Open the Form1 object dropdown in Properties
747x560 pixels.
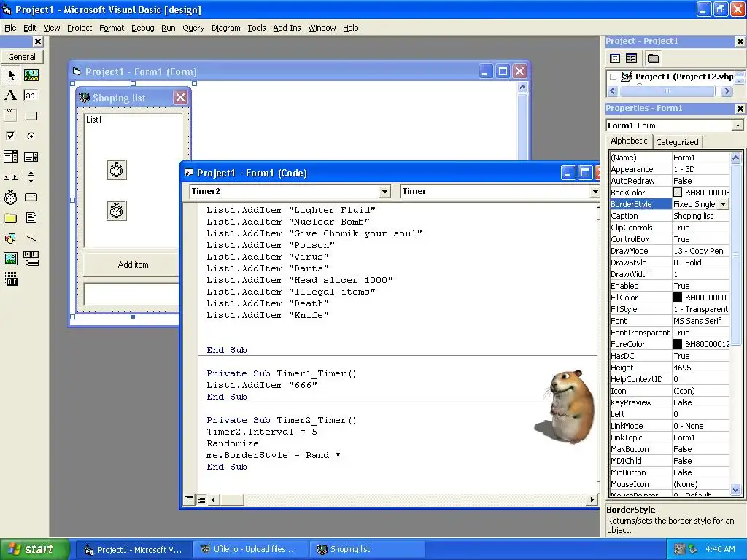738,125
